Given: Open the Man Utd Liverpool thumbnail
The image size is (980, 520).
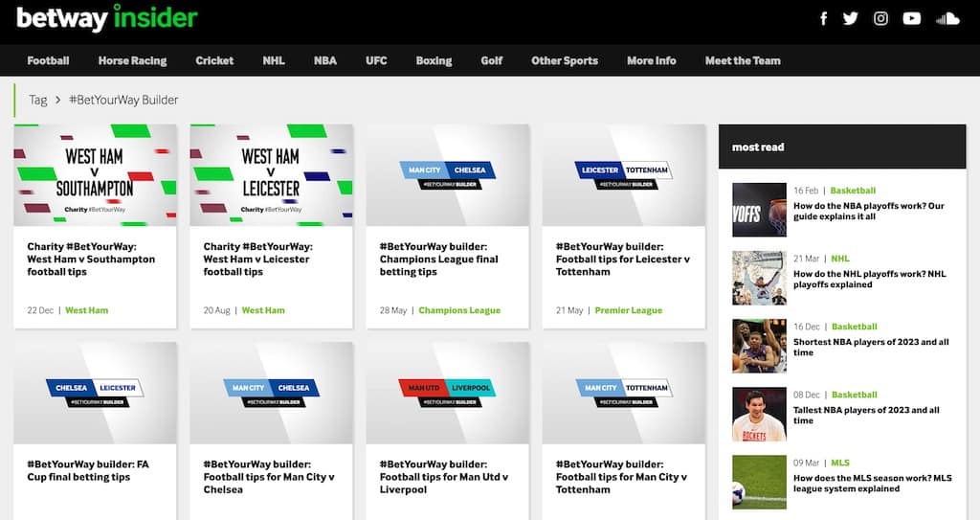Looking at the screenshot, I should [x=448, y=393].
